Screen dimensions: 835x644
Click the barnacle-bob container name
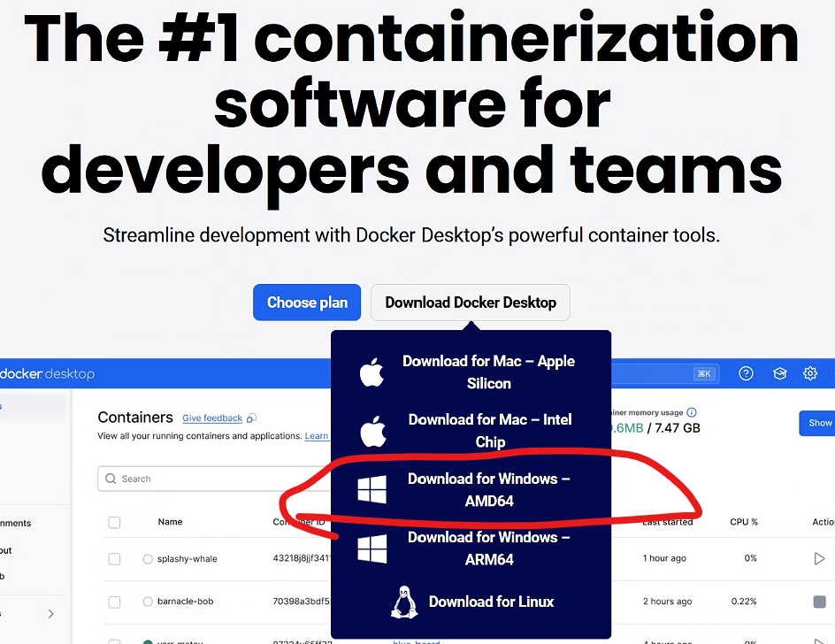[186, 602]
